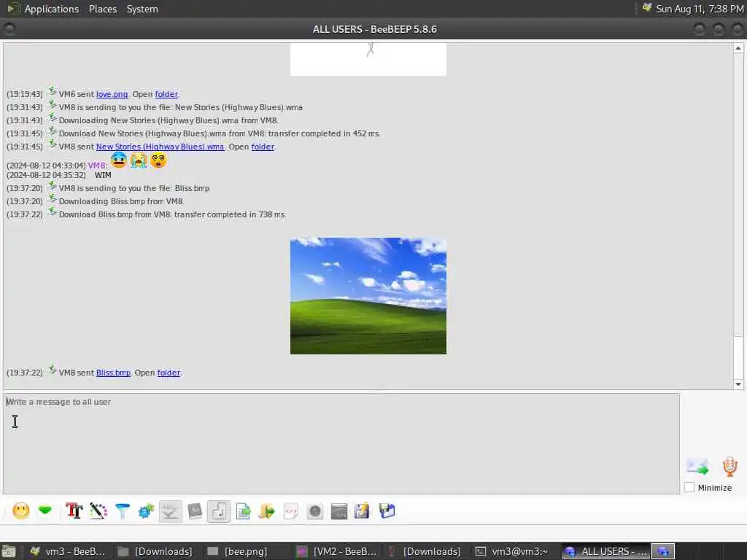The width and height of the screenshot is (747, 560).
Task: Click the '(19:19:43)' timestamp
Action: click(x=25, y=94)
